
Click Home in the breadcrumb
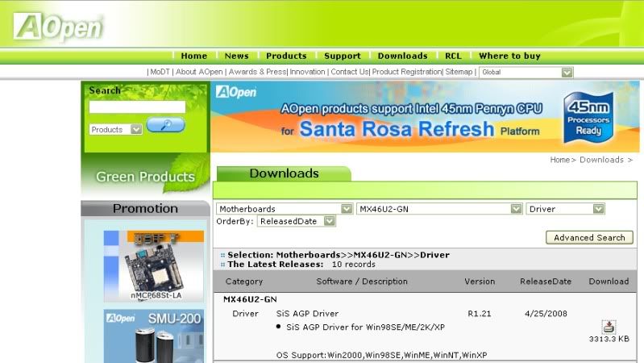pos(560,160)
